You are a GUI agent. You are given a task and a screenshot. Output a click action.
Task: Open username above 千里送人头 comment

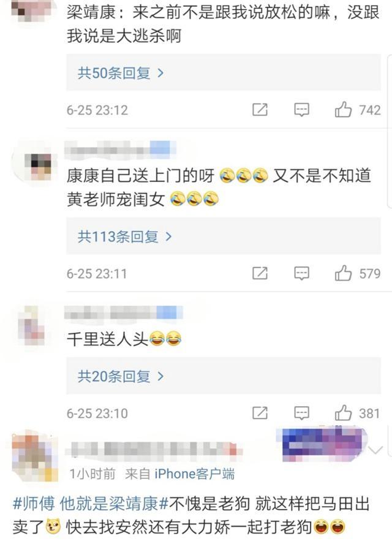coord(124,313)
